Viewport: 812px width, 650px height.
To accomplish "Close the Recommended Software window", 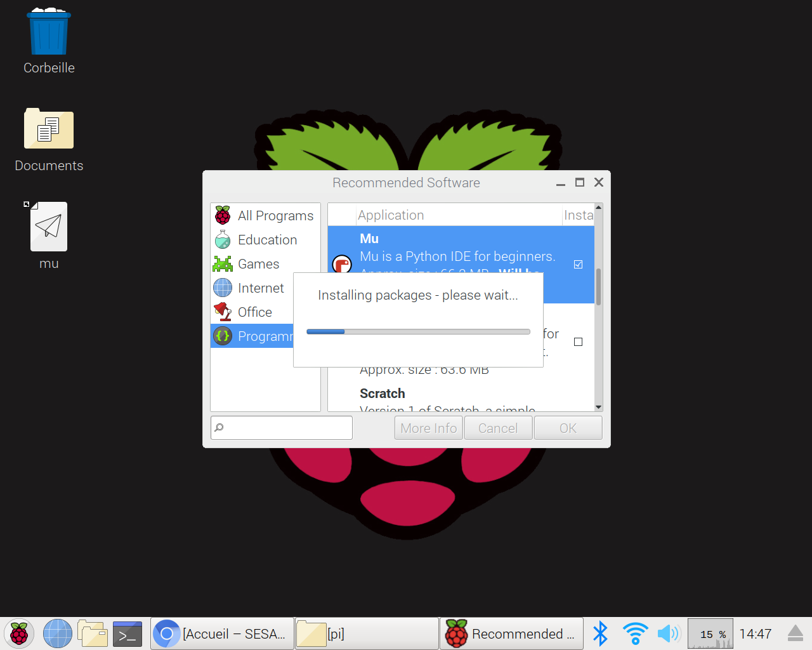I will (599, 182).
